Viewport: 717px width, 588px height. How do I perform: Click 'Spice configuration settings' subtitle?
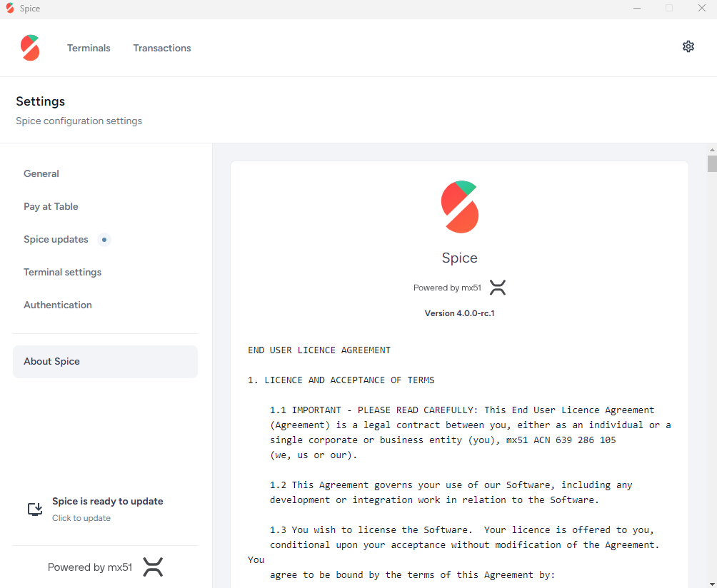tap(79, 121)
